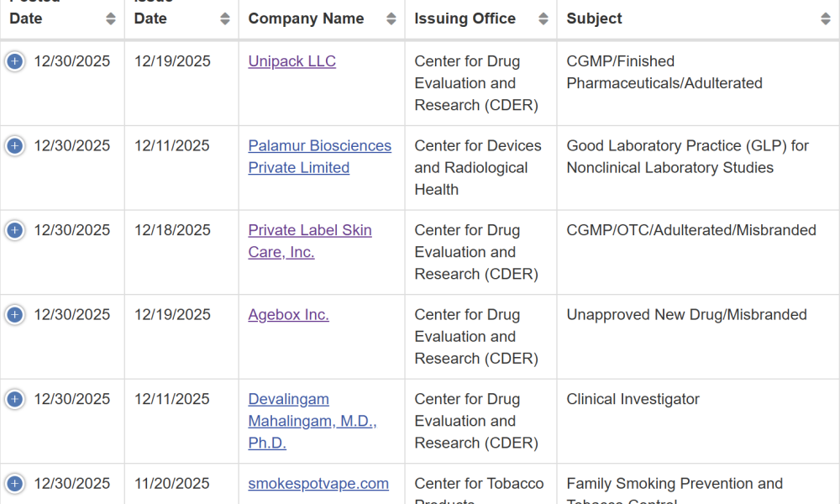Expand the Palamur Biosciences row with plus icon
The height and width of the screenshot is (504, 840).
pos(15,145)
